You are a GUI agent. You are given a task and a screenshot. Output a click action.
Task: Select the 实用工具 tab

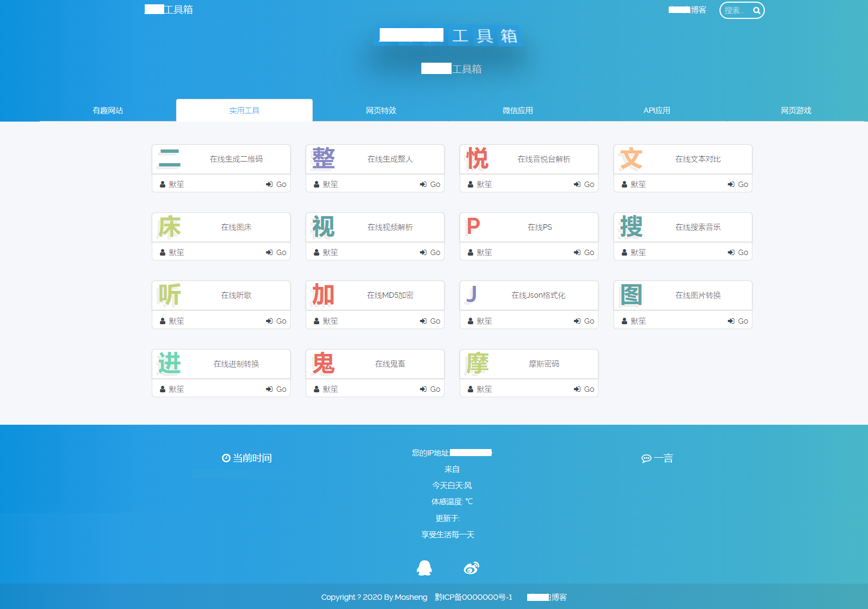244,110
